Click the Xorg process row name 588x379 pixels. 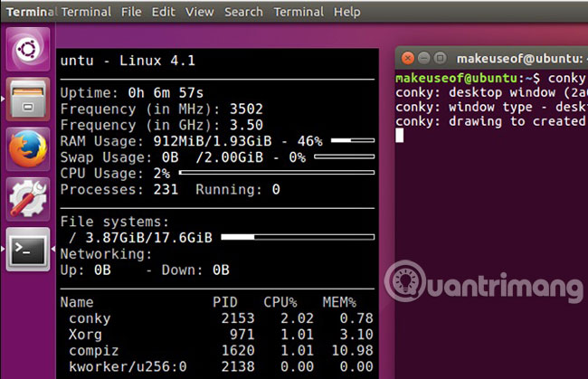tap(85, 335)
